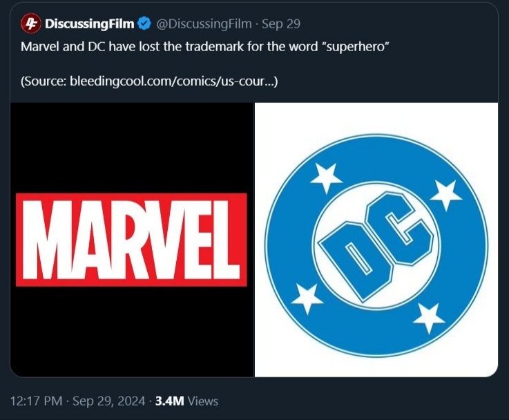Click the bottom-right star in DC logo
509x420 pixels.
tap(428, 317)
